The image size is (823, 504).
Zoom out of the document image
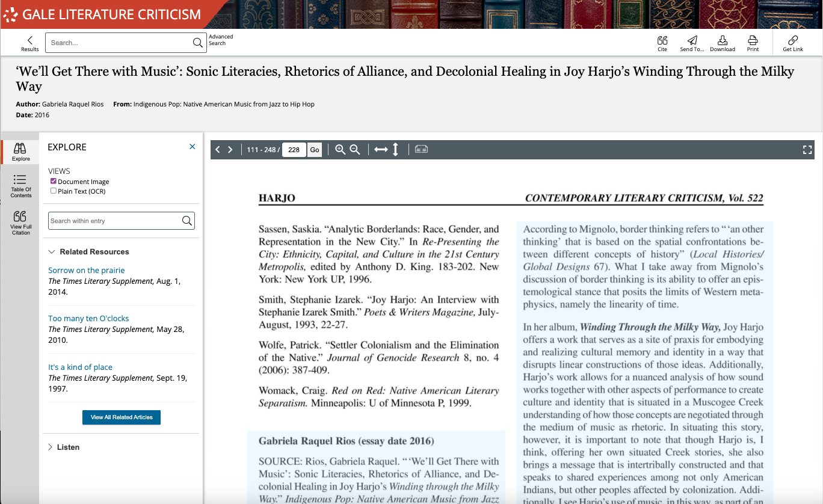pyautogui.click(x=355, y=150)
